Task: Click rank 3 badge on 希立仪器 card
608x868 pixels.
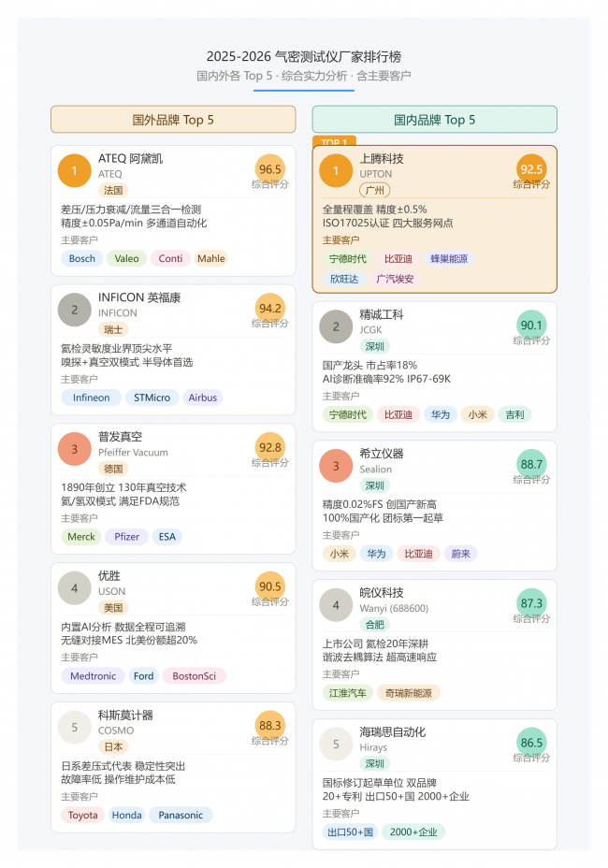Action: point(336,466)
